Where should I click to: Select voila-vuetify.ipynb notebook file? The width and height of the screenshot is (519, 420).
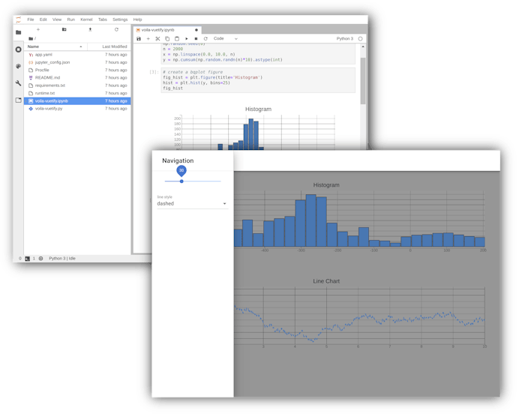click(x=77, y=101)
